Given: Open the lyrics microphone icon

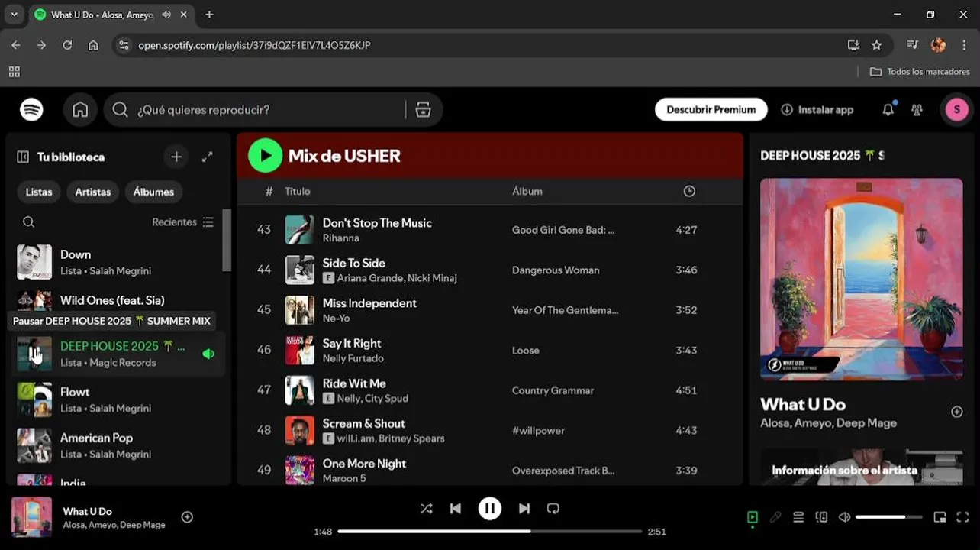Looking at the screenshot, I should (775, 517).
